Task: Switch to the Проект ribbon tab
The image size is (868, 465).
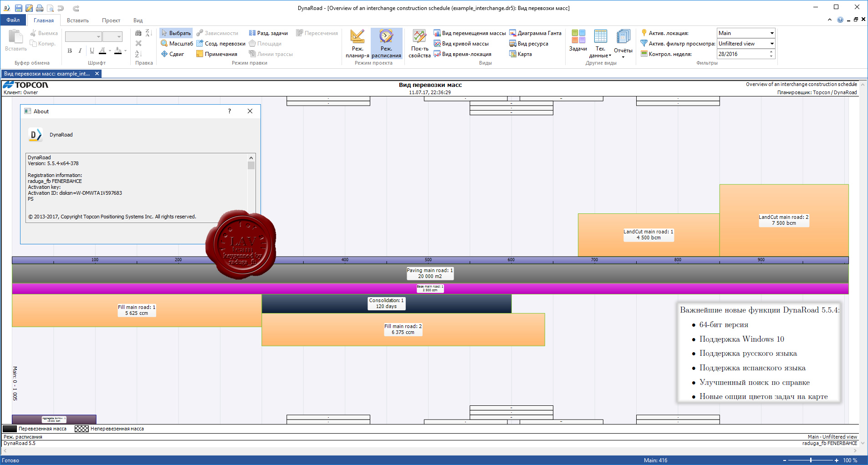Action: point(111,20)
